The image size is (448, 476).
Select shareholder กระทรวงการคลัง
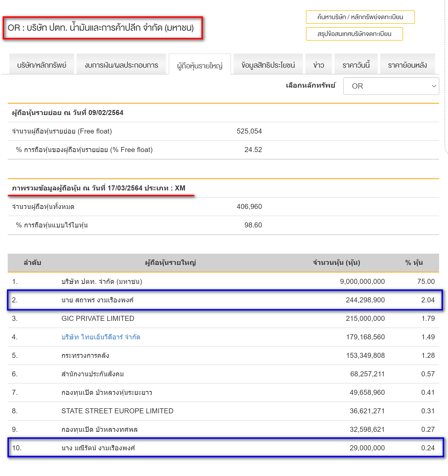point(85,355)
